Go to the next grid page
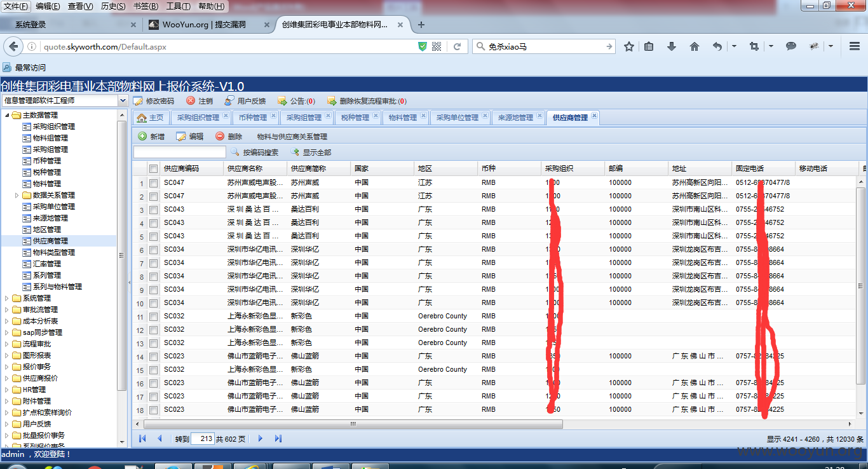 261,438
